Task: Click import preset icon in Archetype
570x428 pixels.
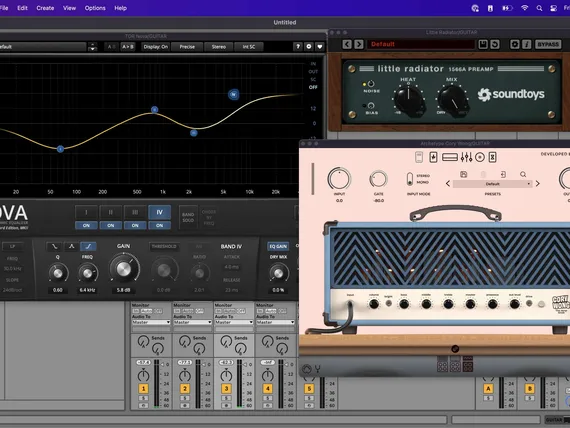Action: pos(503,175)
